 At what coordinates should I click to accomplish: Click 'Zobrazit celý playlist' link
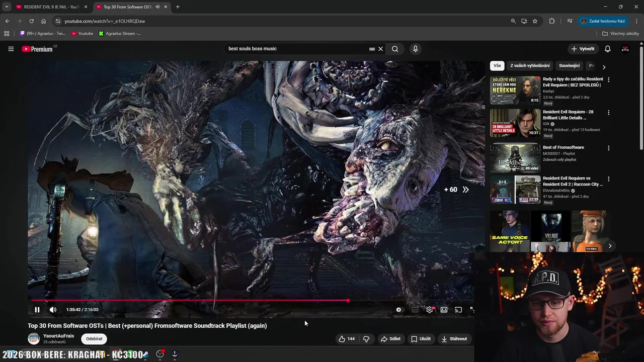pyautogui.click(x=559, y=160)
